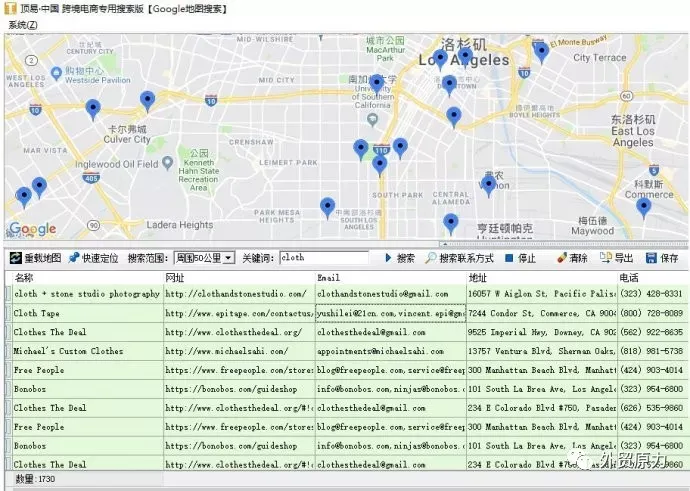Click the 搜索 play arrow button
Image resolution: width=690 pixels, height=491 pixels.
coord(388,258)
